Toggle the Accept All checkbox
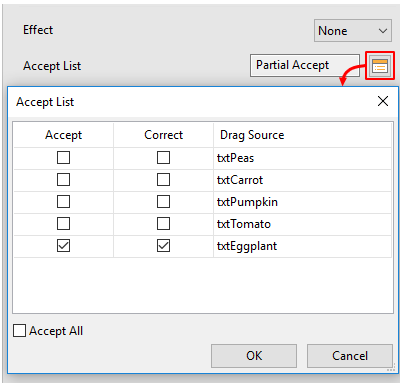The height and width of the screenshot is (387, 406). 19,331
